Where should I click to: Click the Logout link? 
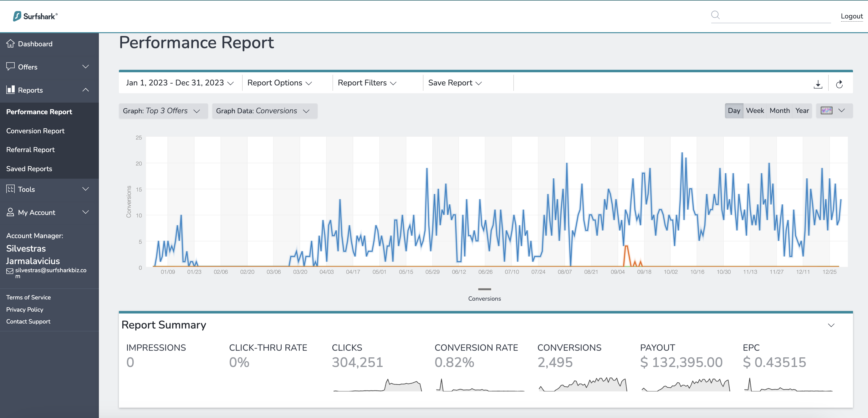pyautogui.click(x=851, y=16)
